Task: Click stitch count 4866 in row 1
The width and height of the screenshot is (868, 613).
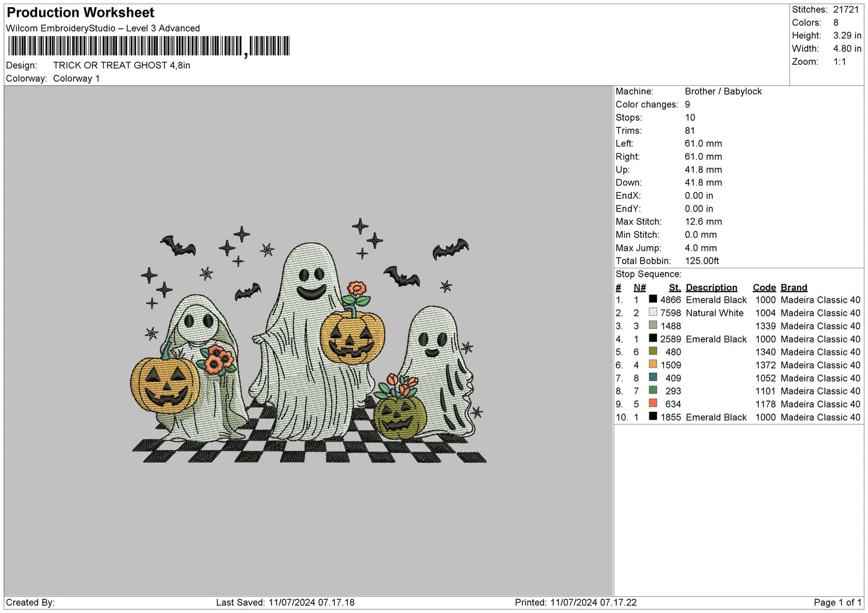Action: click(670, 300)
